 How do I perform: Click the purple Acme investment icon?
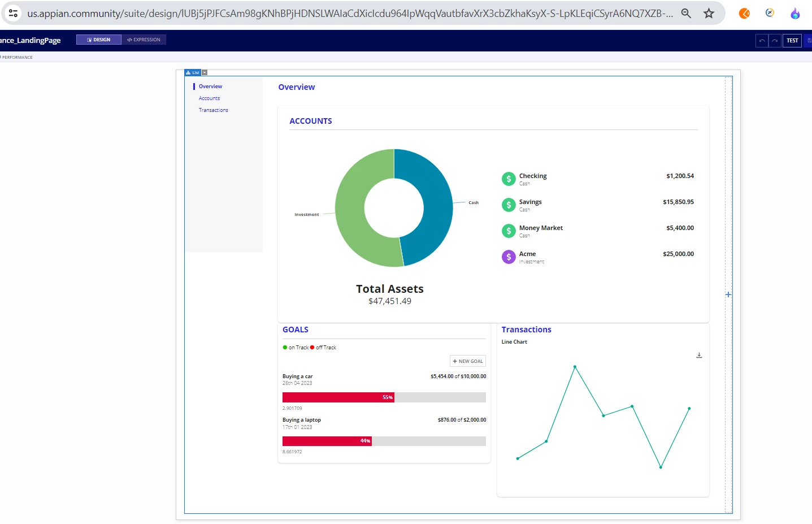pyautogui.click(x=509, y=257)
